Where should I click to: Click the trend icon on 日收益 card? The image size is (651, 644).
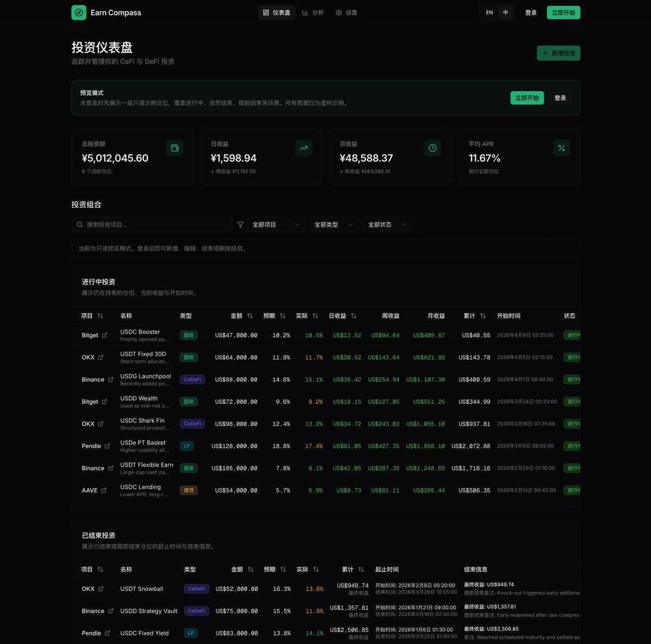pyautogui.click(x=304, y=148)
